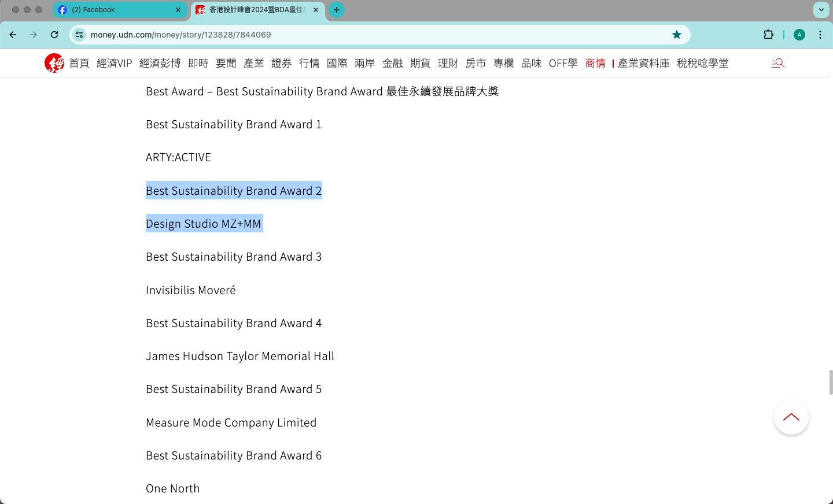This screenshot has width=833, height=504.
Task: Click the text "James Hudson Taylor Memorial Hall"
Action: coord(240,357)
